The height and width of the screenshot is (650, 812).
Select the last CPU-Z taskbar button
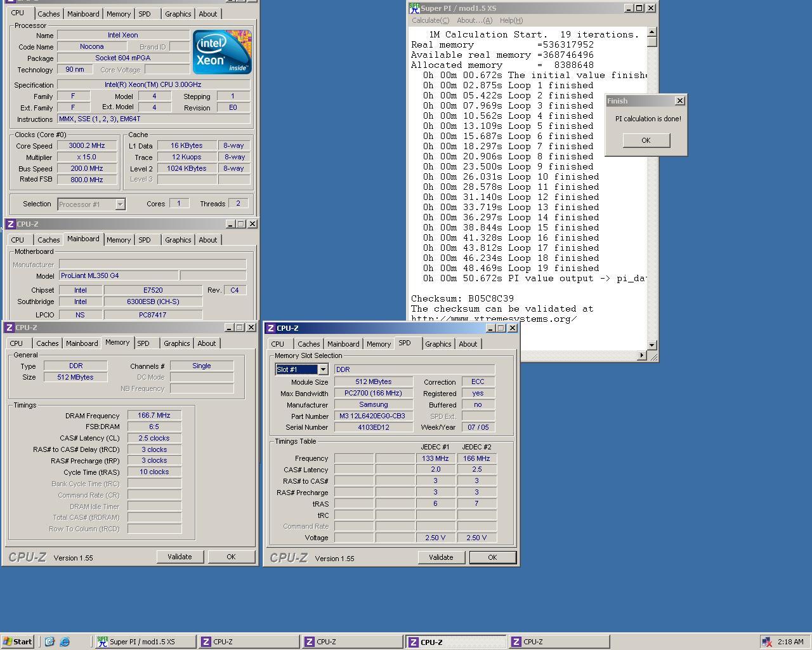pyautogui.click(x=559, y=642)
